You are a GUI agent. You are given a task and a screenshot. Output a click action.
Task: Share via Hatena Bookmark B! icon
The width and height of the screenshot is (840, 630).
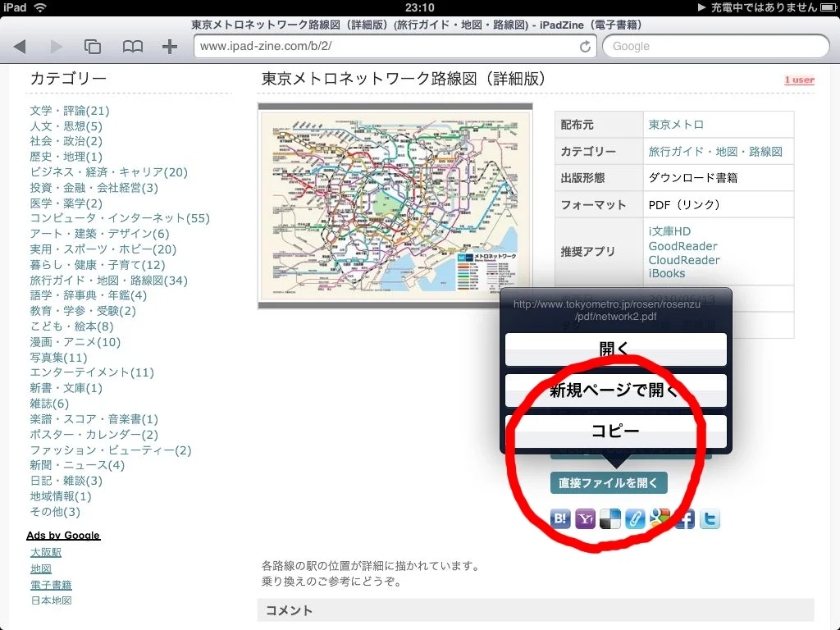[x=561, y=518]
